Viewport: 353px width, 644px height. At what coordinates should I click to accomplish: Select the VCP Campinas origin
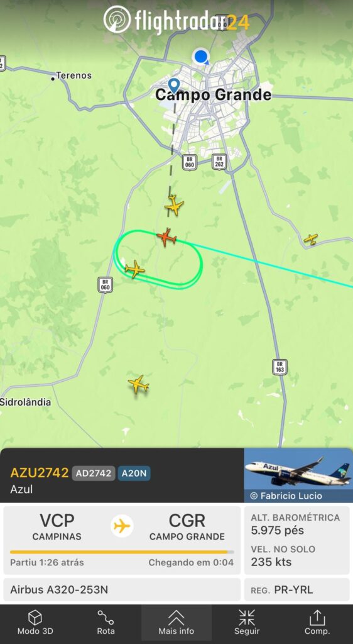57,527
